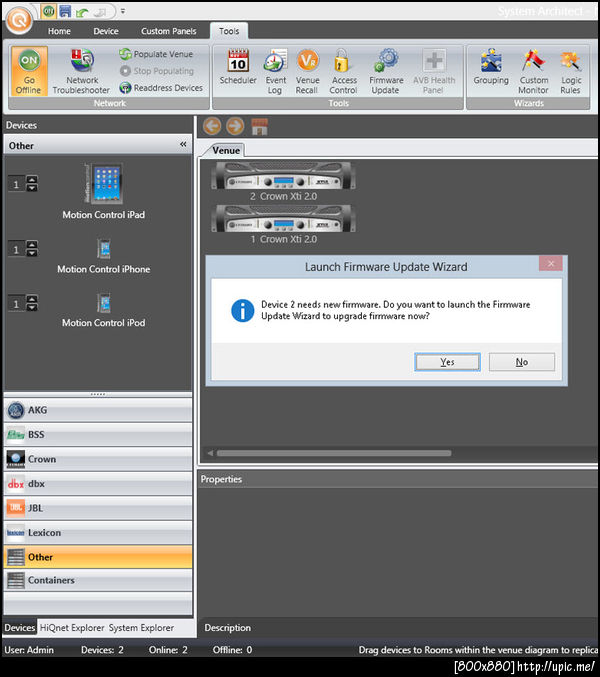Decrease Motion Control iPhone quantity
The width and height of the screenshot is (600, 677).
coord(32,253)
